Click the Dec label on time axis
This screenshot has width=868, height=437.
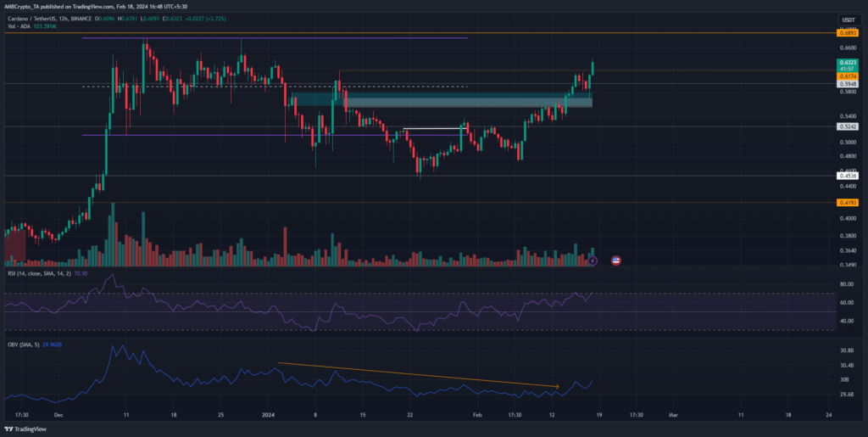coord(58,416)
